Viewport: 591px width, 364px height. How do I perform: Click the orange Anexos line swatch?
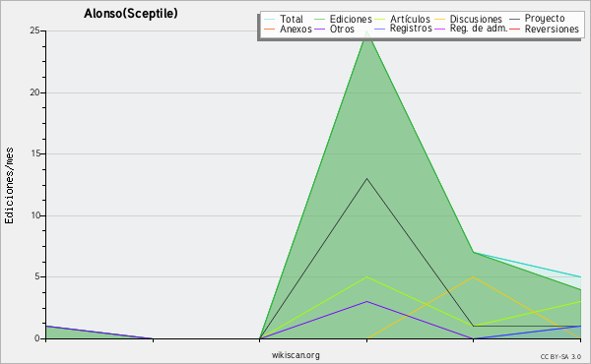(x=270, y=29)
